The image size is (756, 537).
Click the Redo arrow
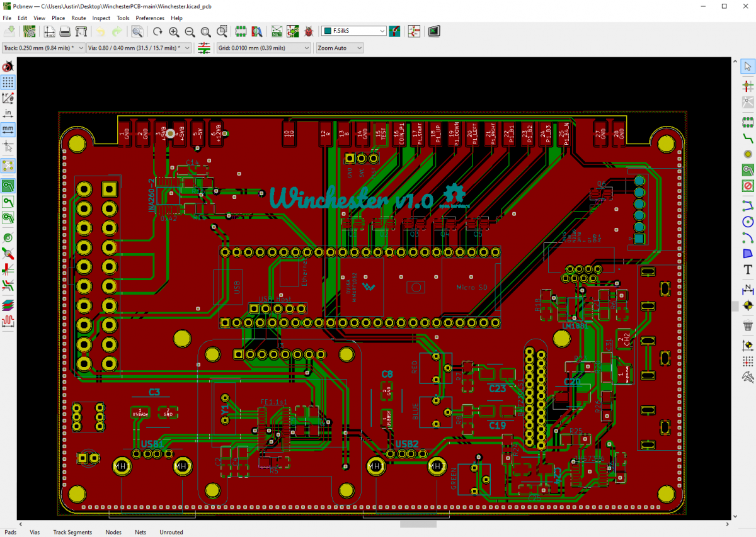point(117,31)
